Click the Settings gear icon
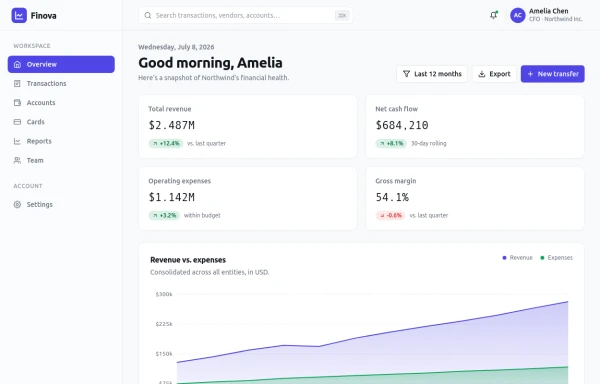Image resolution: width=600 pixels, height=384 pixels. point(17,204)
